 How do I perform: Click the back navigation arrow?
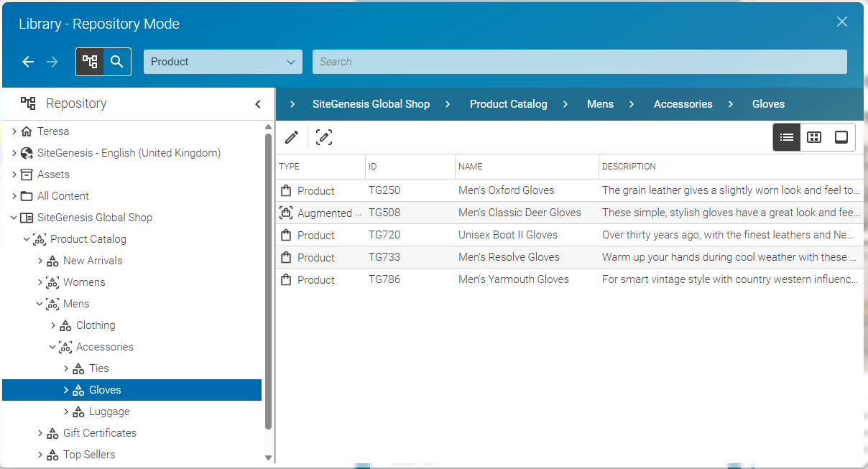(x=28, y=62)
